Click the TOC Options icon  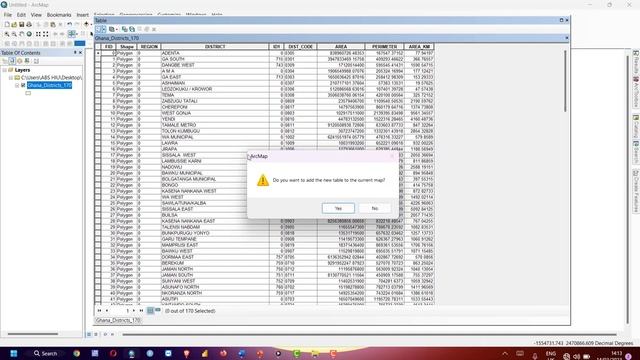(36, 61)
